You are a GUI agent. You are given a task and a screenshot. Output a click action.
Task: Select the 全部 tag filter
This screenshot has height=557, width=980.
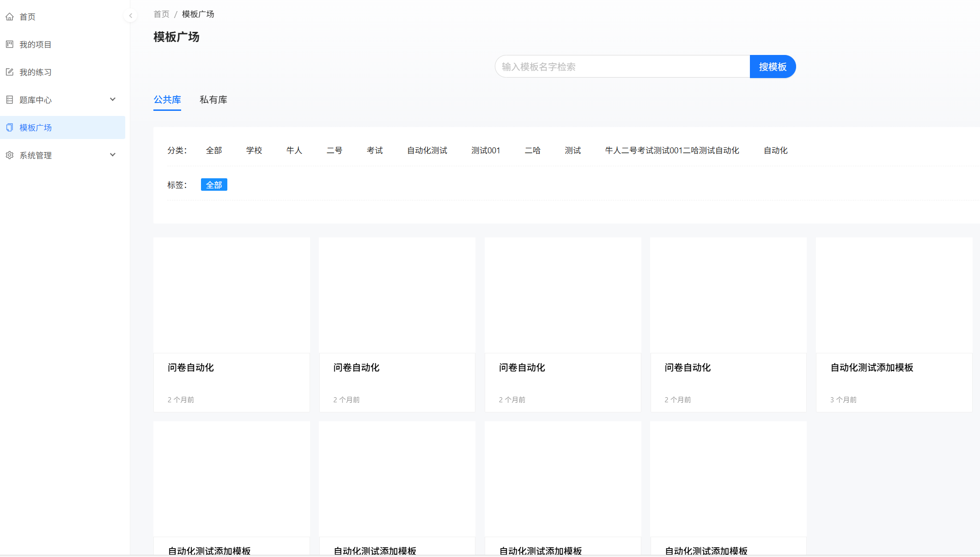pos(214,185)
